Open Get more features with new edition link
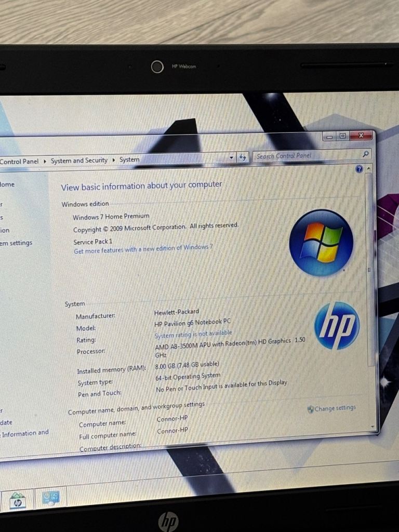399x532 pixels. [x=143, y=249]
